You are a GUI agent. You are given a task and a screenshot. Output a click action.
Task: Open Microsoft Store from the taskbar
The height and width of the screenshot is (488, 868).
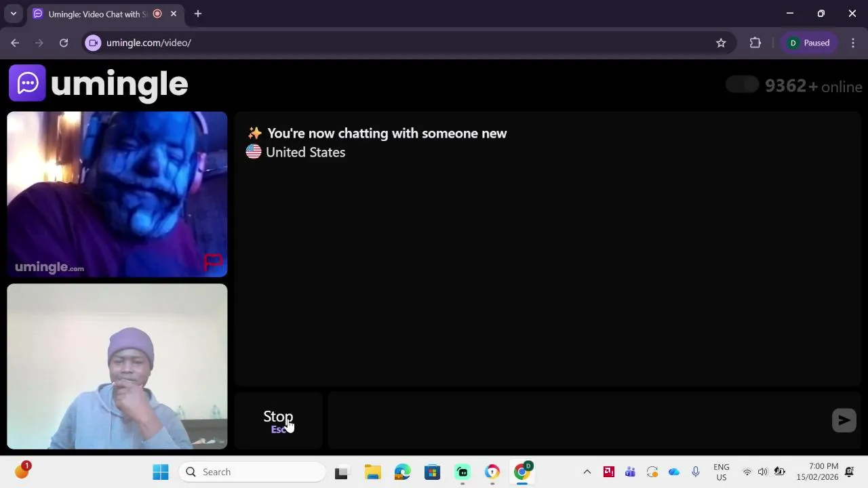tap(432, 472)
